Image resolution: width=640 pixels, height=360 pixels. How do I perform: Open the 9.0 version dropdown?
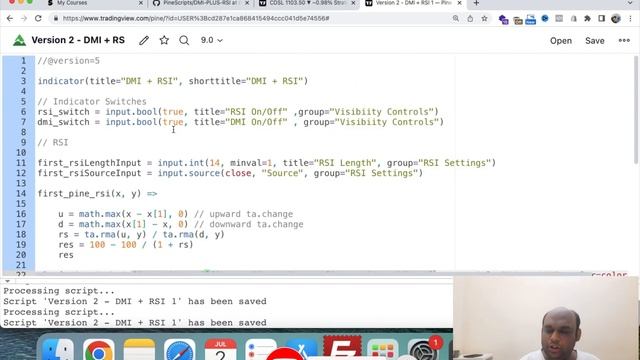(211, 40)
